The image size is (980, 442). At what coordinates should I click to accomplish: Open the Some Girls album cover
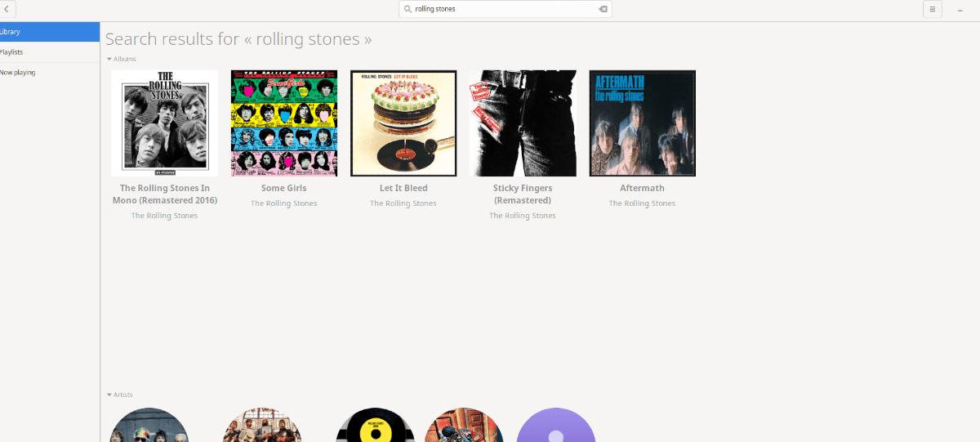click(x=284, y=123)
